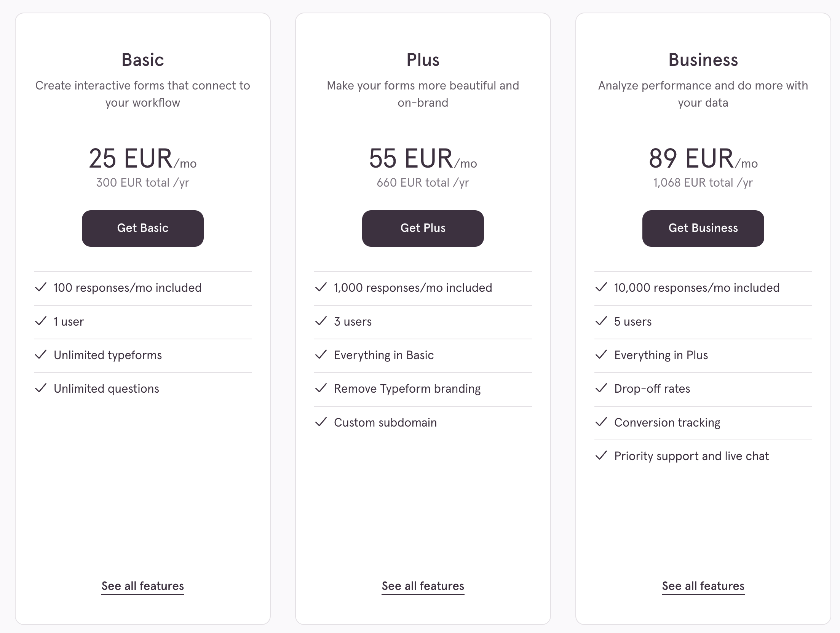Click checkmark next to Priority support and live chat
This screenshot has height=633, width=840.
[x=601, y=456]
